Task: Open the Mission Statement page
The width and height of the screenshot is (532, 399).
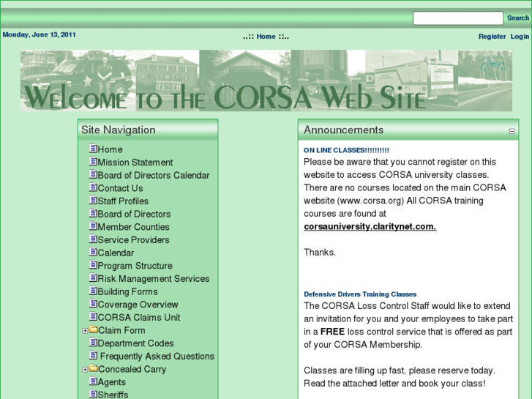Action: click(135, 163)
